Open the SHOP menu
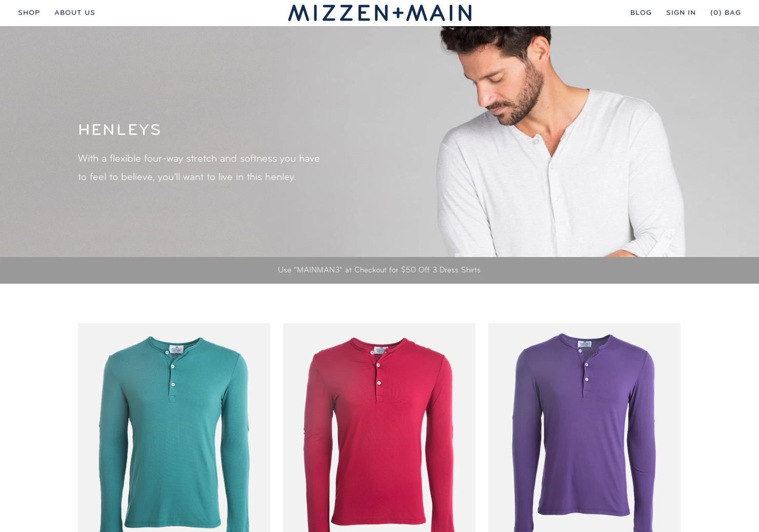Viewport: 759px width, 532px height. [x=29, y=13]
